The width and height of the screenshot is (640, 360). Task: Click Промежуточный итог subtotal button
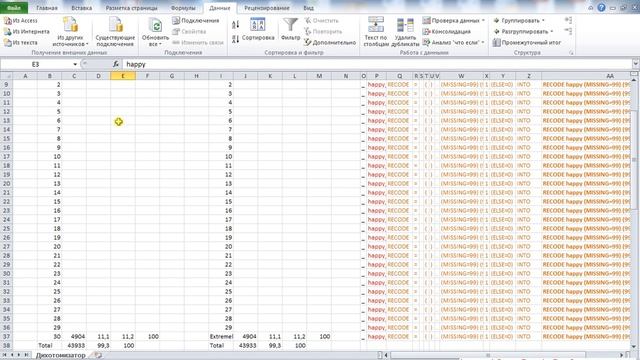pyautogui.click(x=527, y=42)
